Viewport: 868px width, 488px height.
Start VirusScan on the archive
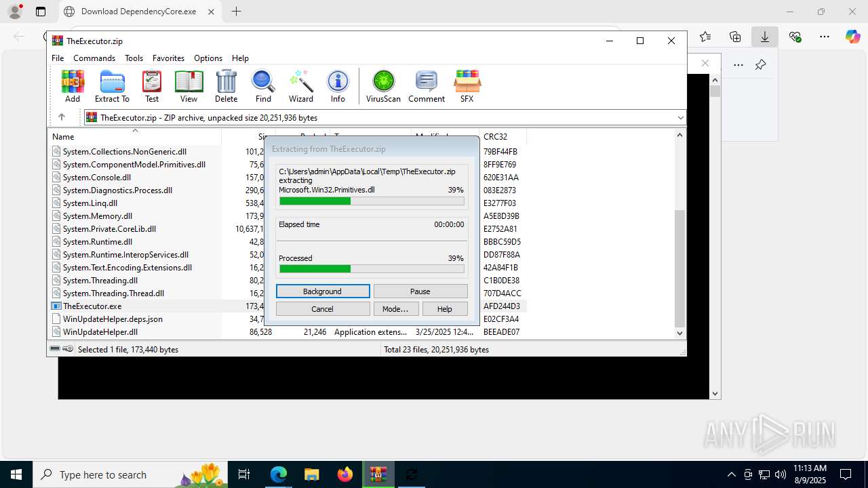(x=384, y=86)
